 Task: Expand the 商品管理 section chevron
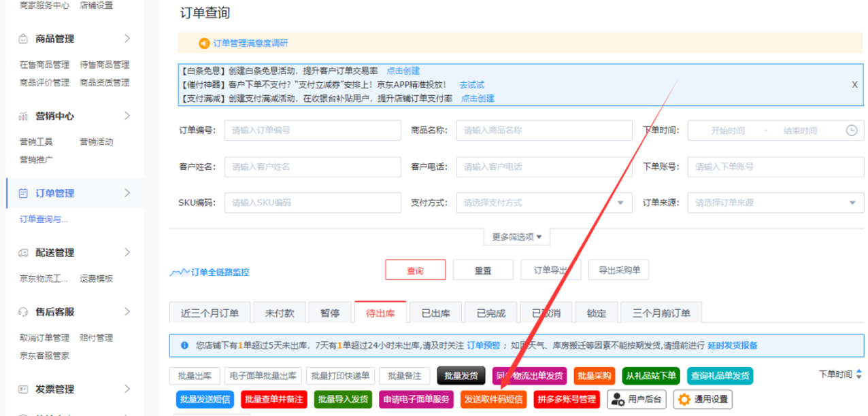coord(127,39)
